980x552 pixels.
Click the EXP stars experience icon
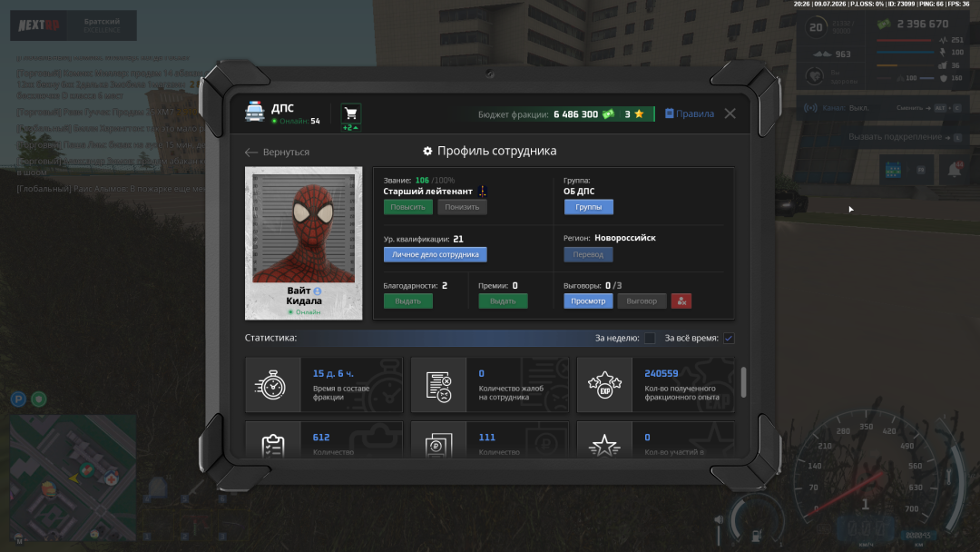click(604, 385)
